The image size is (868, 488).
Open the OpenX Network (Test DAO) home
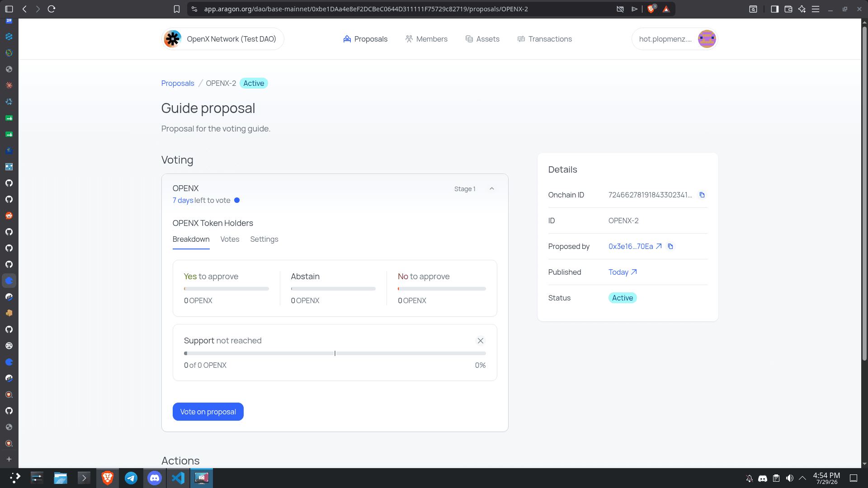click(x=223, y=39)
